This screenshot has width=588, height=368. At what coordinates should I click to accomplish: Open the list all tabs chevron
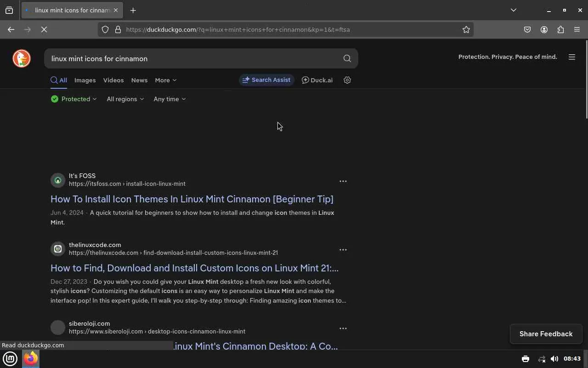[514, 10]
